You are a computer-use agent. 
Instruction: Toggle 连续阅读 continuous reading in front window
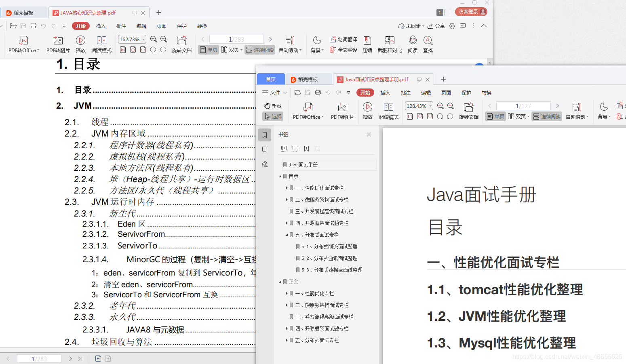[x=547, y=116]
